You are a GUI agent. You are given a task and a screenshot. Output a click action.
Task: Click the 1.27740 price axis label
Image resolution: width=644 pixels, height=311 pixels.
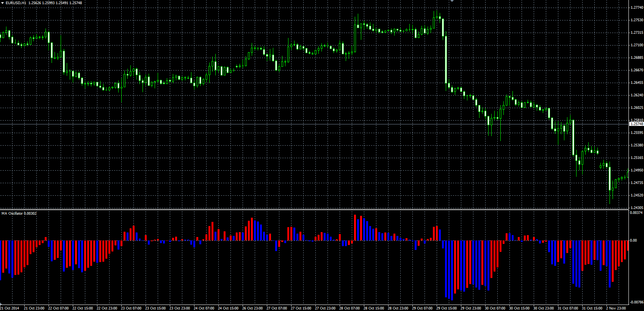637,8
